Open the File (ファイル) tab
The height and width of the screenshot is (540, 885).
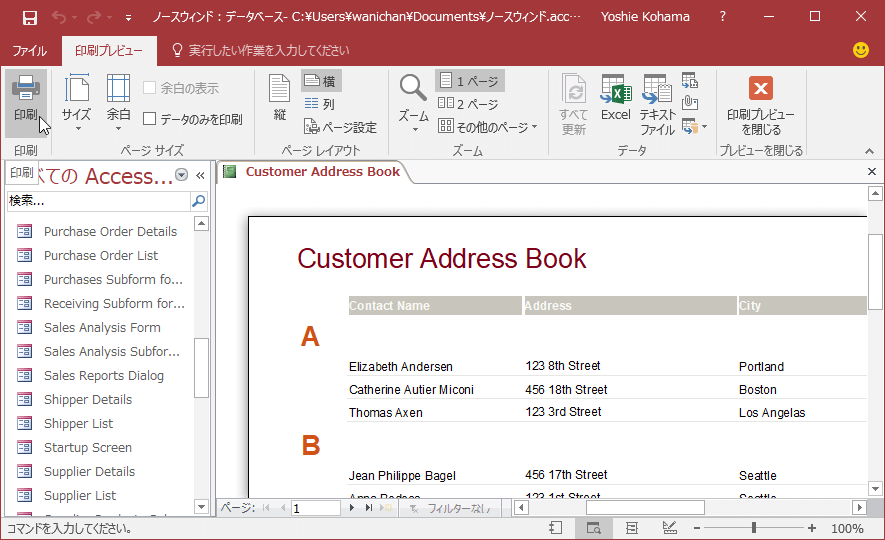coord(29,50)
